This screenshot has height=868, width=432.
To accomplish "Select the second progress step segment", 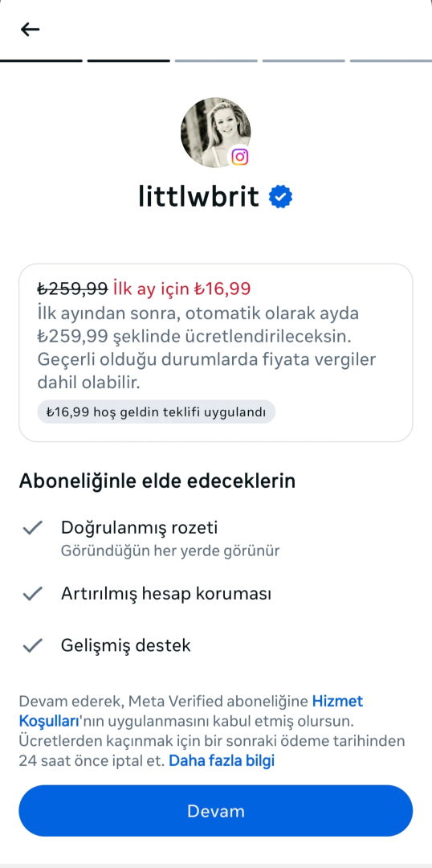I will 128,60.
